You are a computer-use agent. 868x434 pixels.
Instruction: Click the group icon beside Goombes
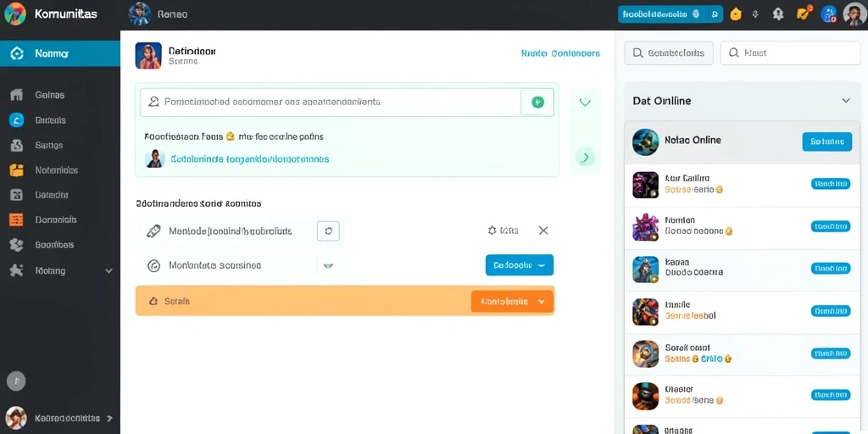coord(17,245)
